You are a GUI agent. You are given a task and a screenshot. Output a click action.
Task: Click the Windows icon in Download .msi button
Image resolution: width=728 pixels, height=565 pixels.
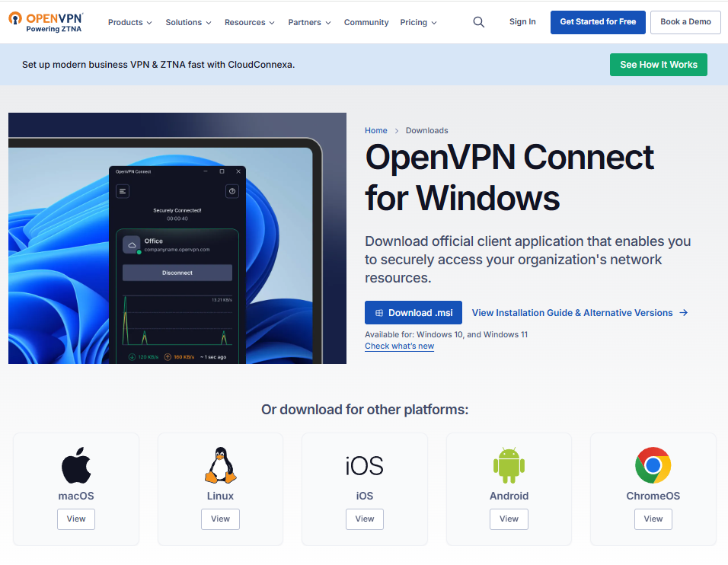pos(379,313)
